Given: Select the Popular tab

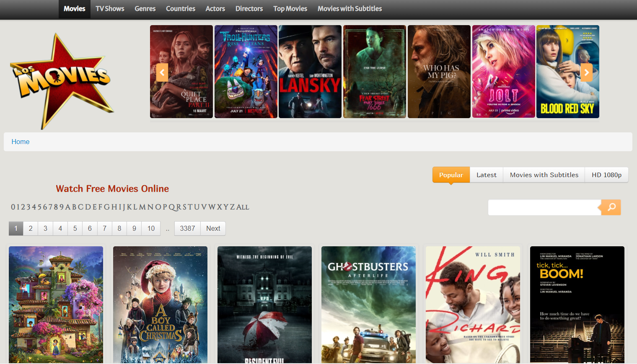Looking at the screenshot, I should point(451,175).
